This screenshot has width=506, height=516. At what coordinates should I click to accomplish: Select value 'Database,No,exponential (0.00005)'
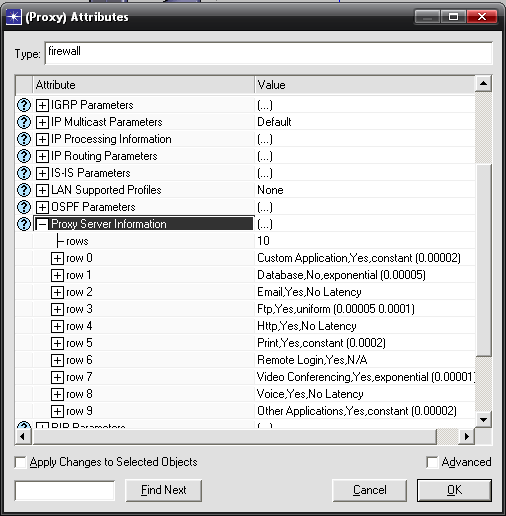click(x=341, y=275)
